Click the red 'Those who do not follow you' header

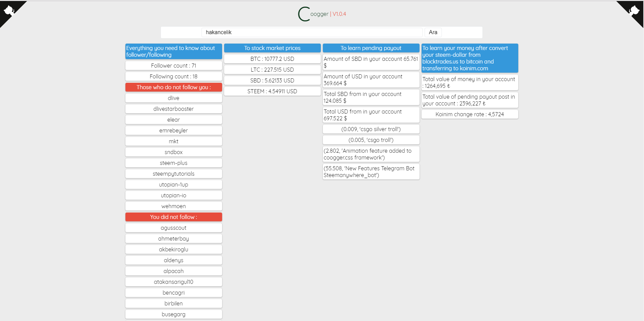tap(174, 87)
